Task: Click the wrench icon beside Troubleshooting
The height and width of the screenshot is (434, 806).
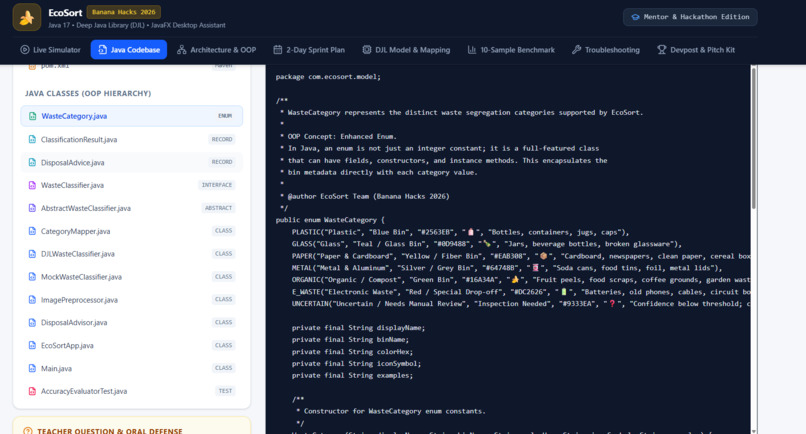Action: tap(576, 50)
